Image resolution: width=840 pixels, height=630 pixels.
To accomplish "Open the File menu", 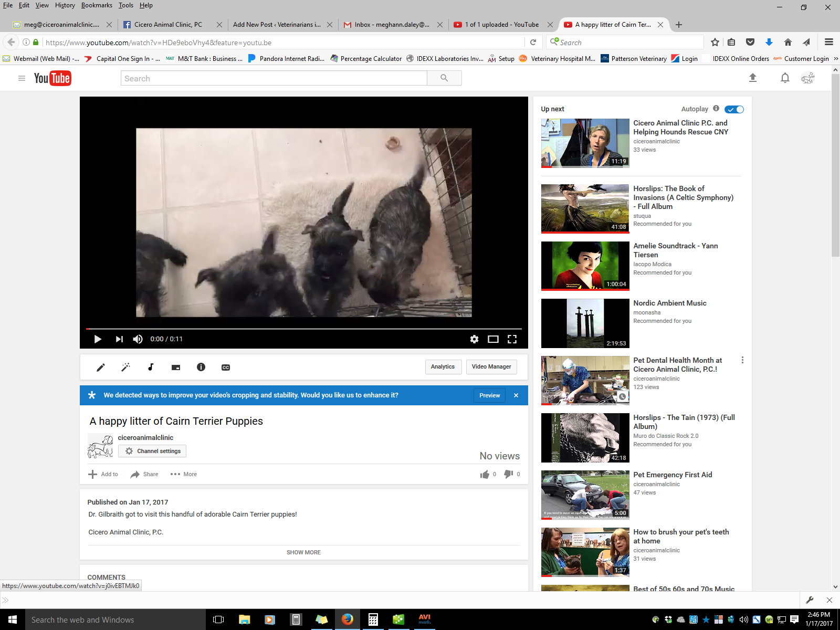I will coord(8,5).
